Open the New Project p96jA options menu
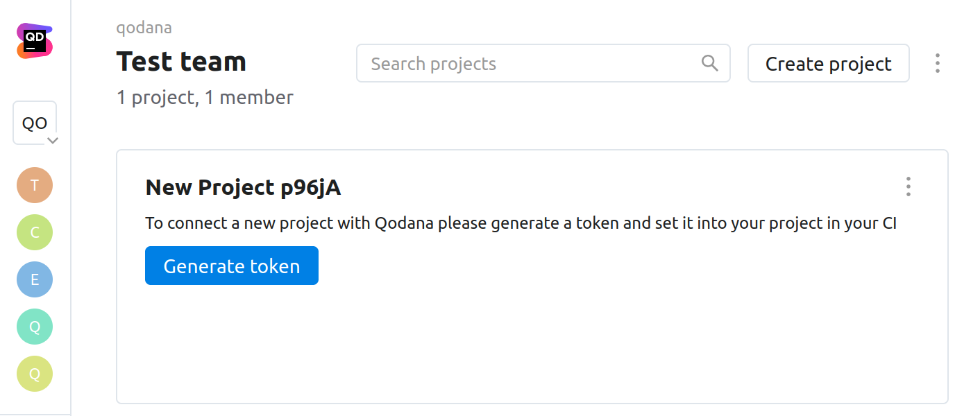Image resolution: width=980 pixels, height=416 pixels. (908, 187)
